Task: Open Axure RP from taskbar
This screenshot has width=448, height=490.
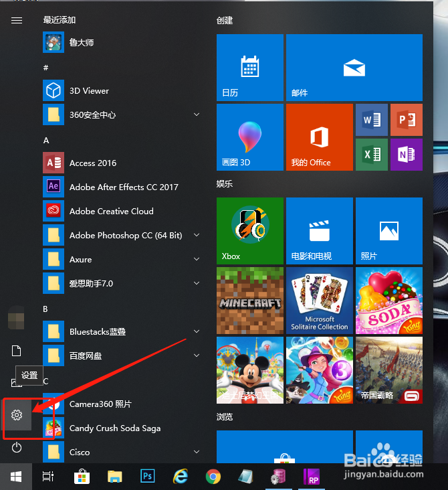Action: pos(311,477)
